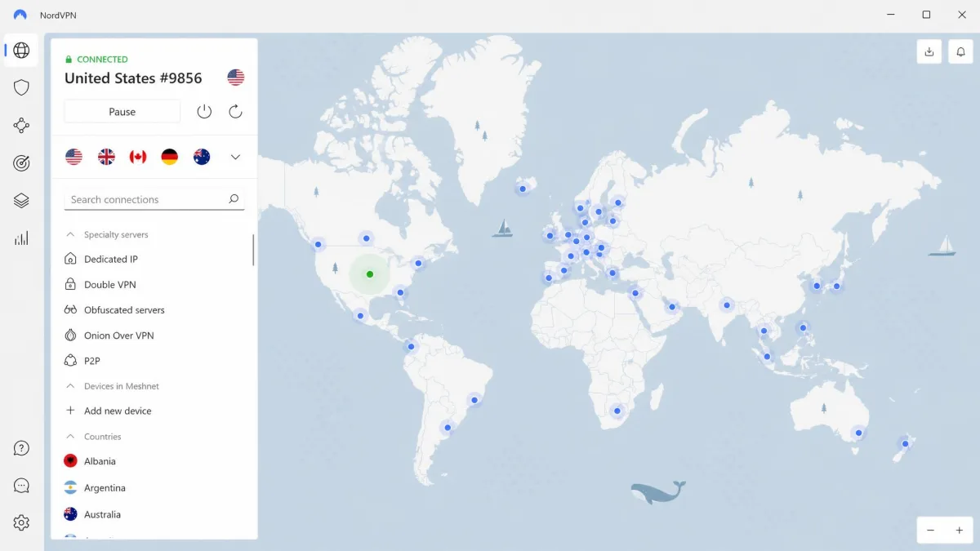Open the stacked layers icon in sidebar
The image size is (980, 551).
pos(22,201)
